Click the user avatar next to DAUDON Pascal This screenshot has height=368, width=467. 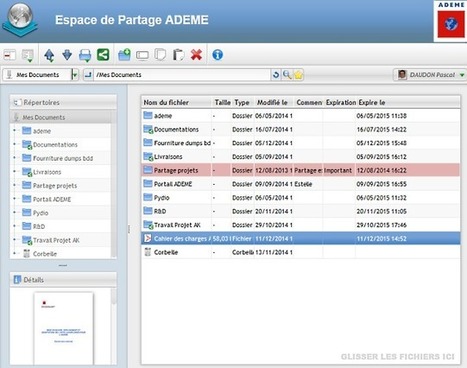(402, 75)
